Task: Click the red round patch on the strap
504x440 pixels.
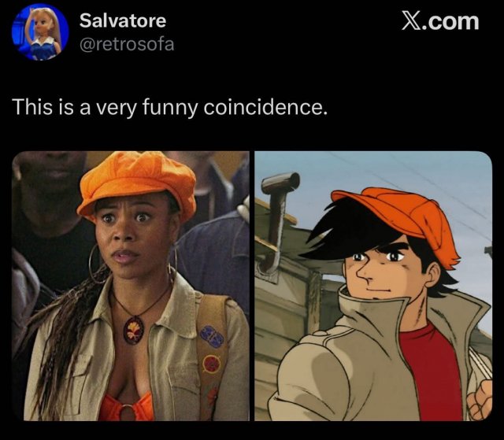Action: (212, 363)
